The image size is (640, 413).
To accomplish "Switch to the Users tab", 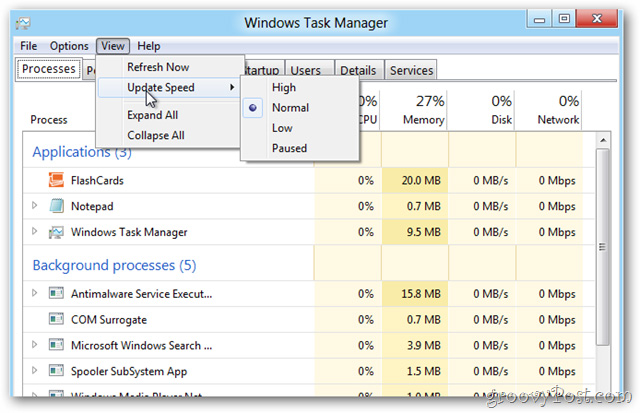I will [x=309, y=70].
